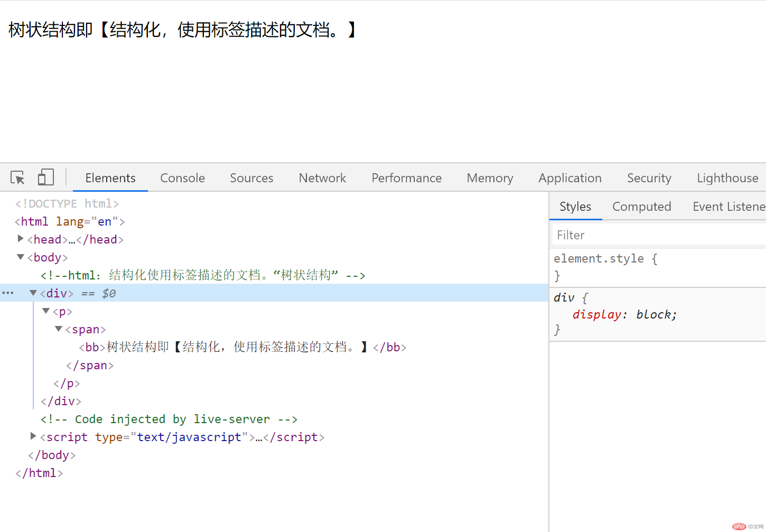Viewport: 766px width, 532px height.
Task: Toggle the device toolbar icon
Action: click(x=46, y=178)
